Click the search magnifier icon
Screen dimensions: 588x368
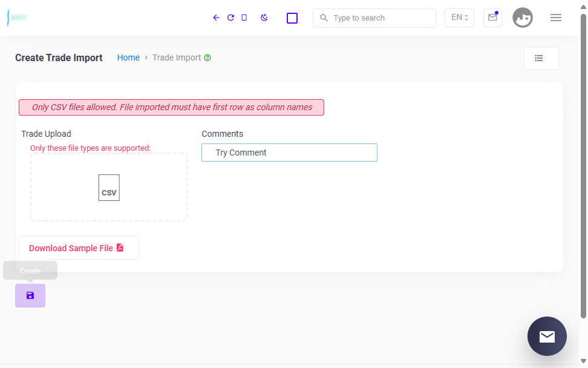point(324,18)
